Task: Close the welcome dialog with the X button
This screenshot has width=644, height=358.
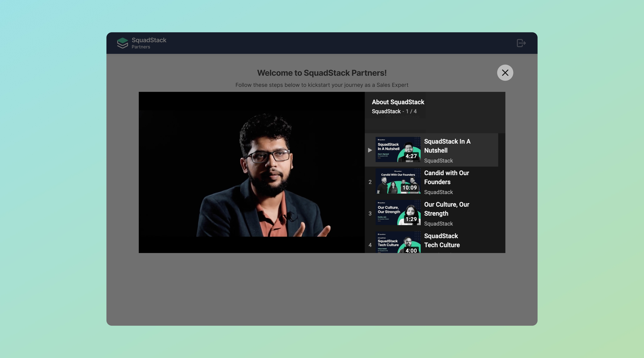Action: 505,73
